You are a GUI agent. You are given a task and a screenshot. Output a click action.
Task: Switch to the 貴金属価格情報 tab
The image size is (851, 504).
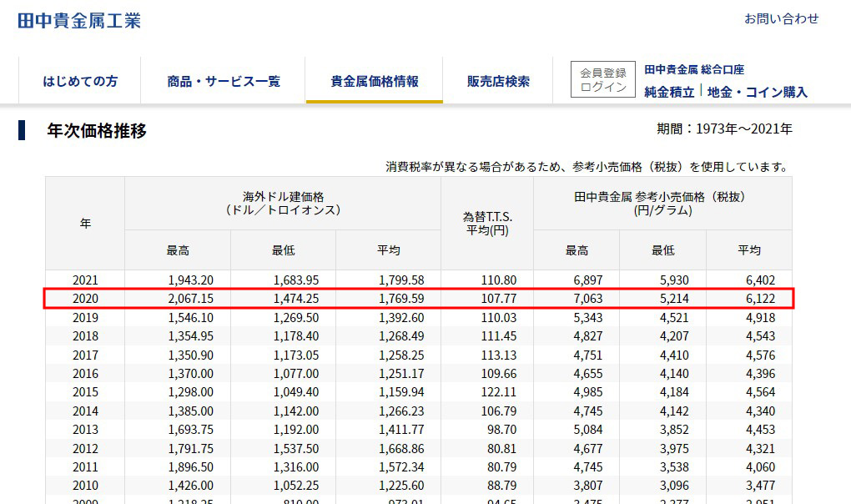(x=374, y=81)
